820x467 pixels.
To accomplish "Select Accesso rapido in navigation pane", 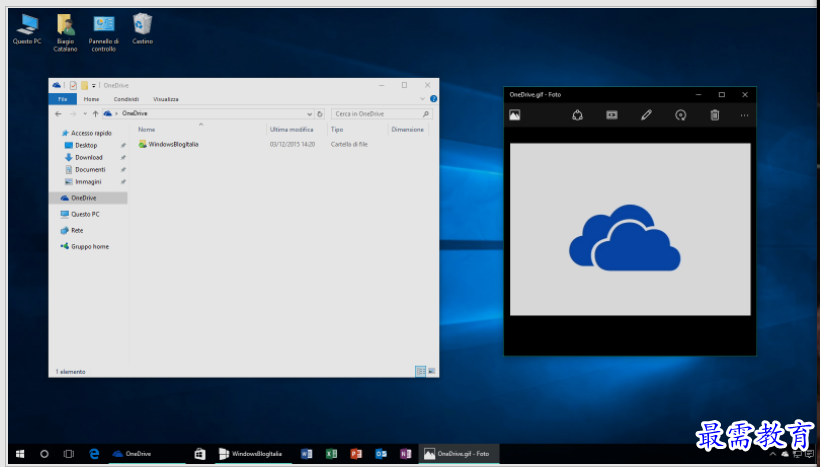I will click(x=87, y=133).
